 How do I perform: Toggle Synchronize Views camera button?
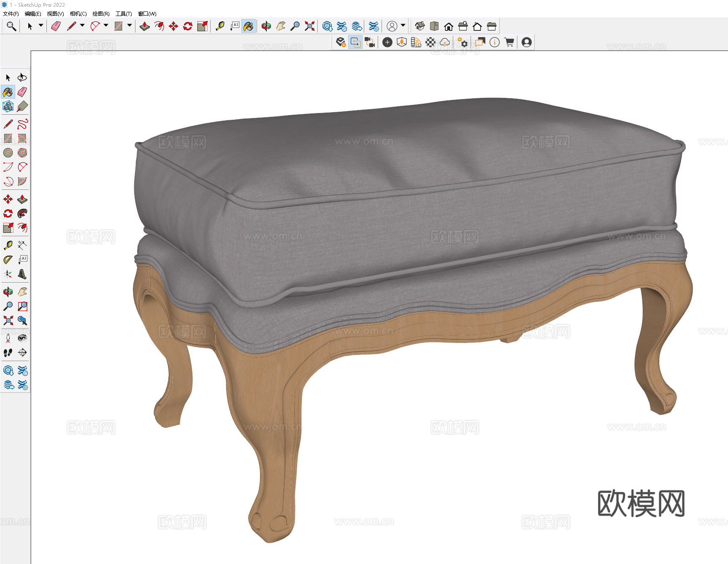(x=370, y=42)
